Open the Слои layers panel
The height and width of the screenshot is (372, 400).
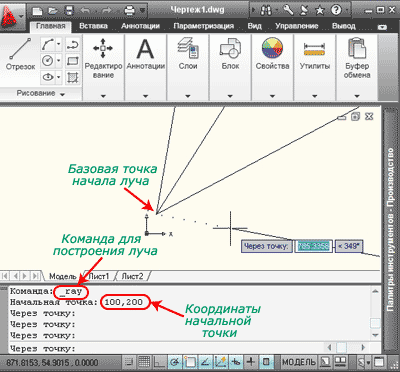pyautogui.click(x=188, y=53)
